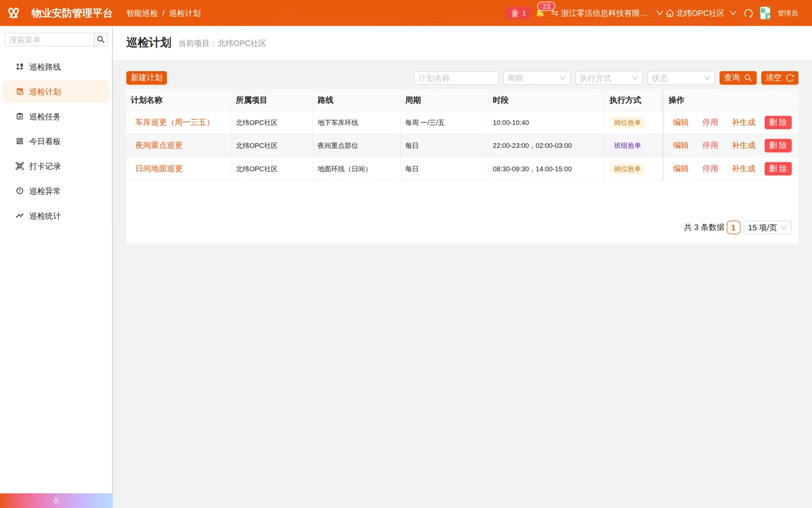Click the 新建计划 button

coord(147,78)
